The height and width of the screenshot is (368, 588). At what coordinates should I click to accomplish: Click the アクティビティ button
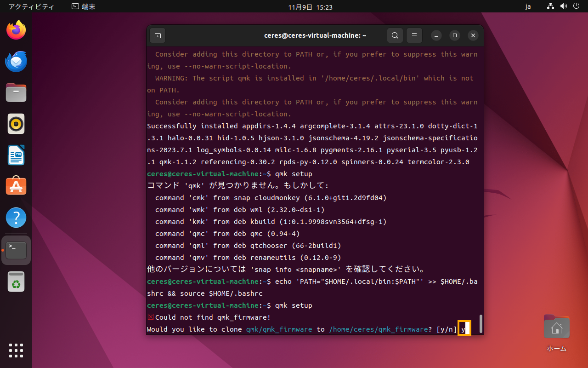31,7
